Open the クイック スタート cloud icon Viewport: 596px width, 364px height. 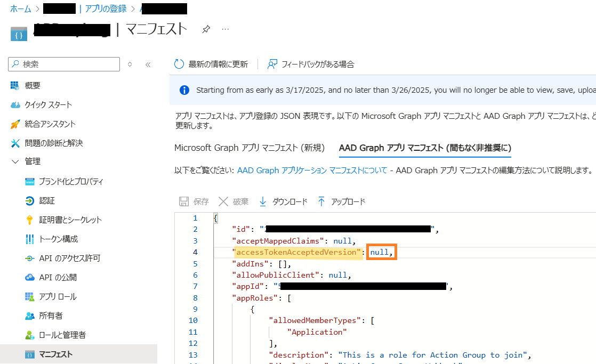click(15, 105)
